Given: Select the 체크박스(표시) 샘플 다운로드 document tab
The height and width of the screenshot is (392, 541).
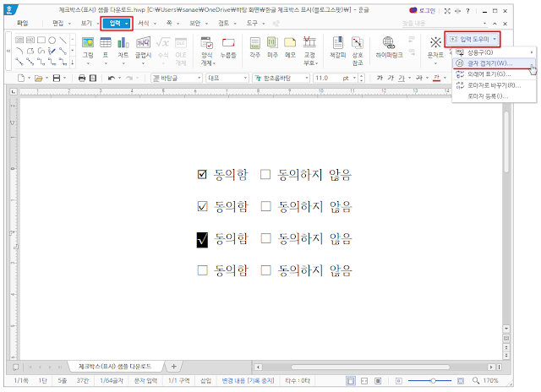Looking at the screenshot, I should pos(115,366).
